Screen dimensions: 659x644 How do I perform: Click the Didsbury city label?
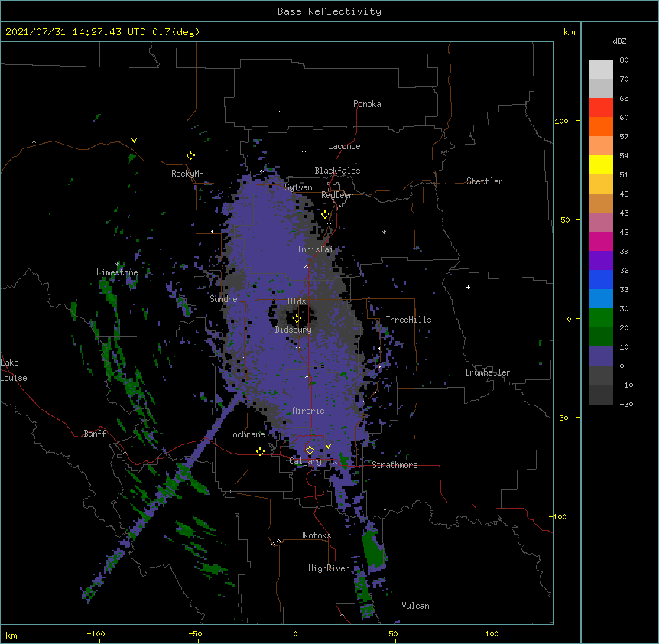click(294, 330)
